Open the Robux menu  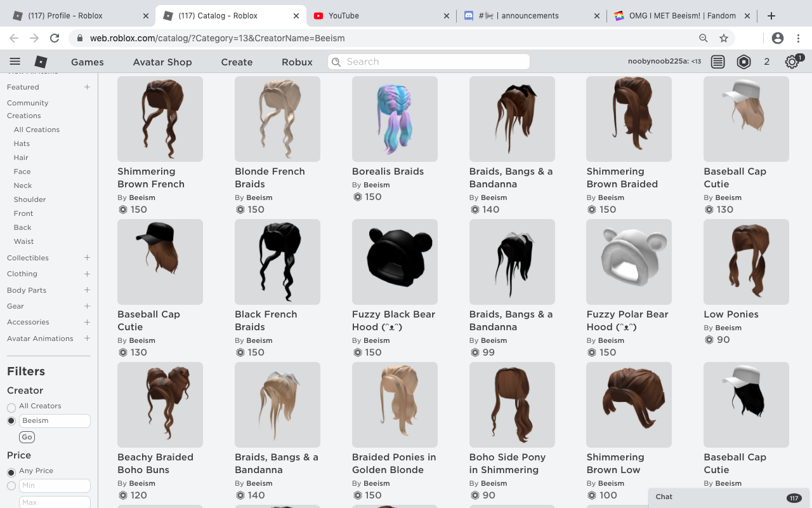click(298, 62)
